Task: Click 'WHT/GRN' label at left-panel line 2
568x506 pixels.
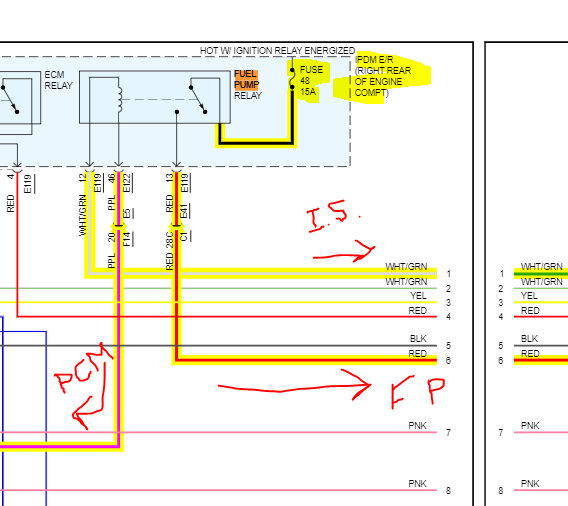Action: click(406, 281)
